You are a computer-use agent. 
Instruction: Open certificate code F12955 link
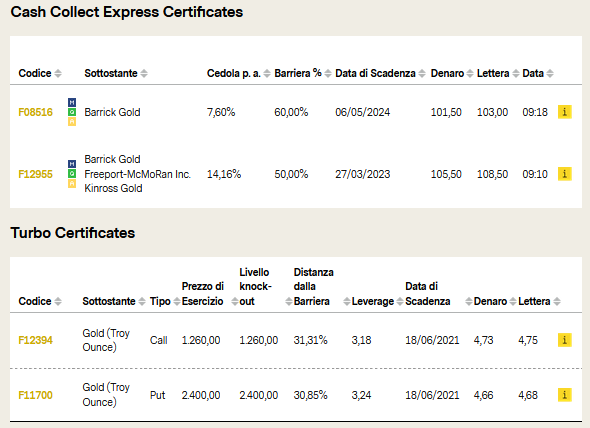(35, 174)
